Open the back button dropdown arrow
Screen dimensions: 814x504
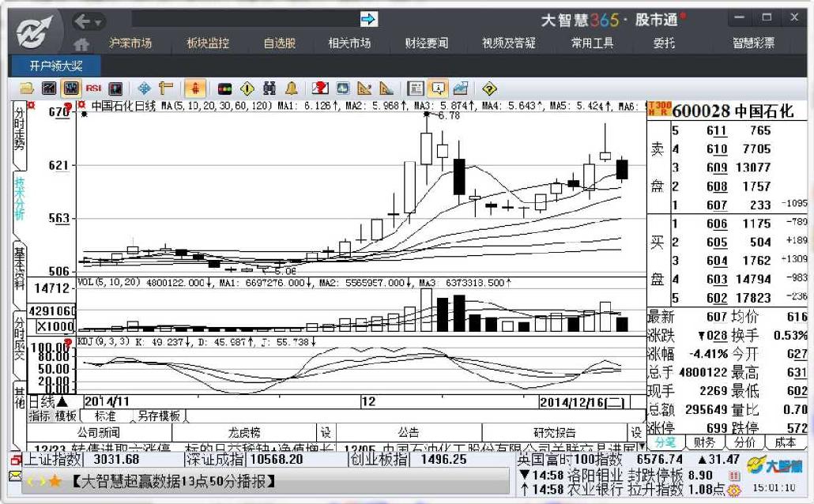coord(97,22)
